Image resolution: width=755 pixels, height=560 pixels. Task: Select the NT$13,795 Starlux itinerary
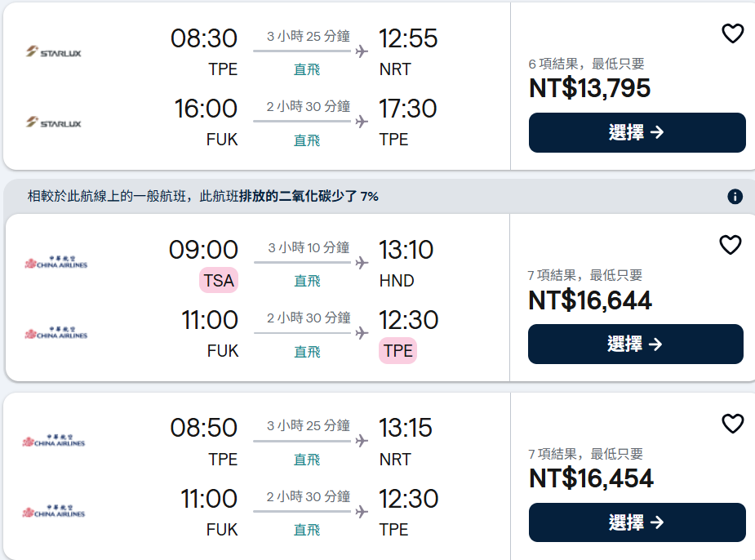637,133
